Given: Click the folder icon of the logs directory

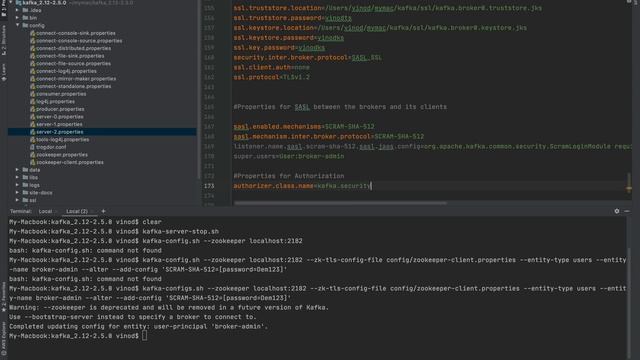Looking at the screenshot, I should (x=25, y=185).
